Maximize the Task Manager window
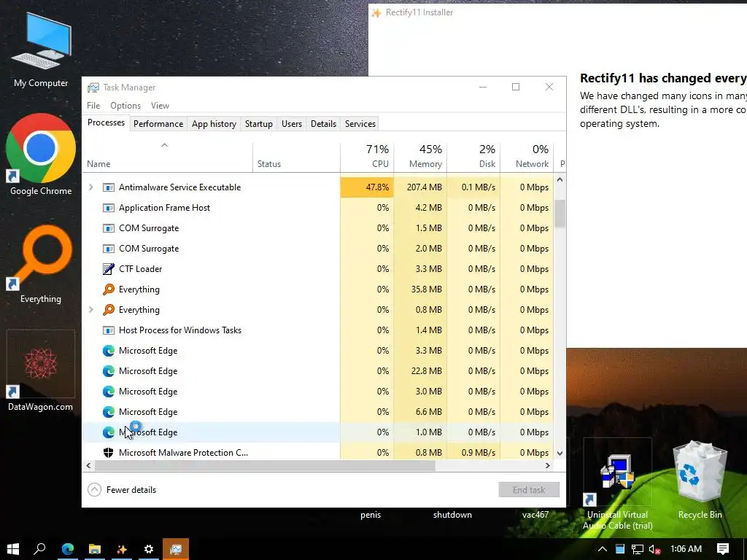 [x=516, y=87]
